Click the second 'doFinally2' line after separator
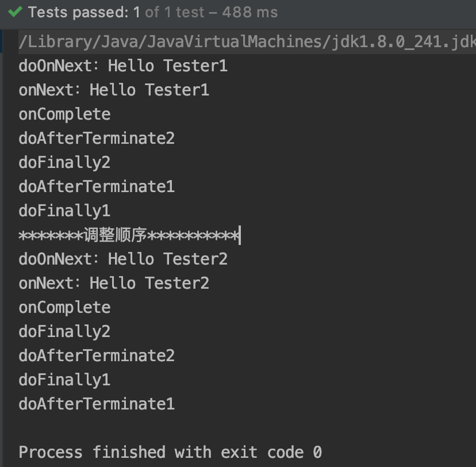Screen dimensions: 476x467 pos(64,332)
